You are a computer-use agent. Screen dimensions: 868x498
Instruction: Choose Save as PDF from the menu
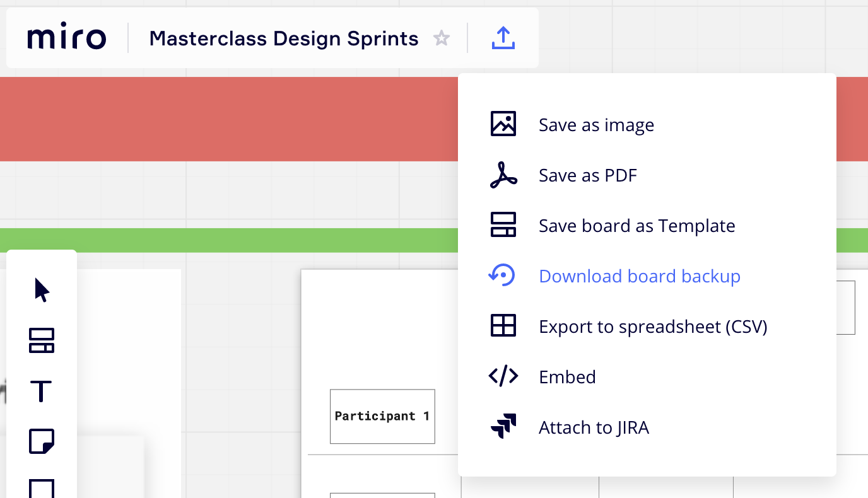(x=587, y=175)
